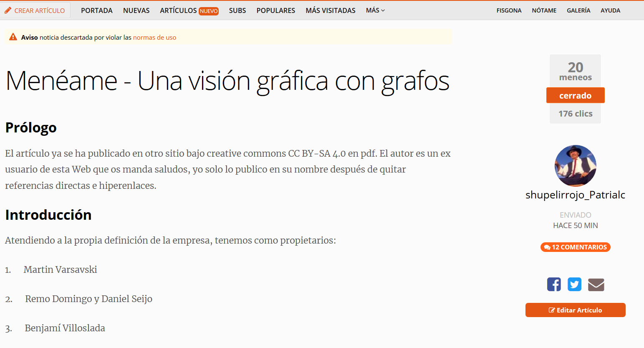
Task: Click the Prólogo heading
Action: coord(31,127)
